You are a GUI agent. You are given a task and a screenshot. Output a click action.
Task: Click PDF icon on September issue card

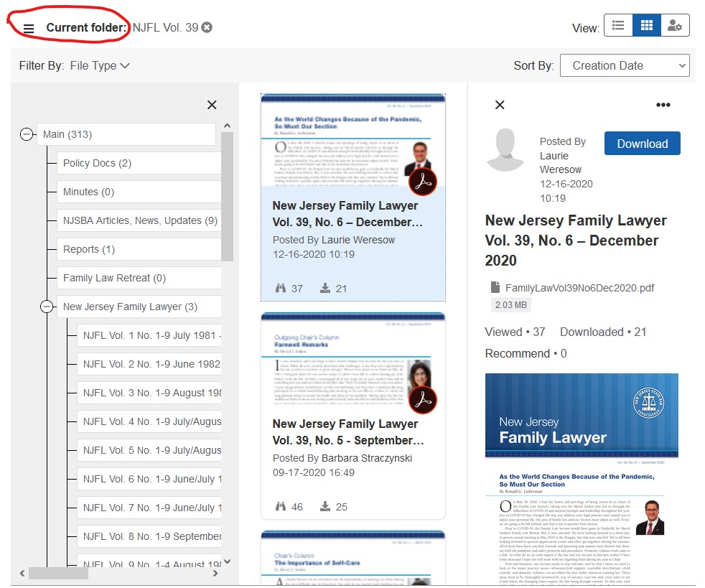pos(423,400)
